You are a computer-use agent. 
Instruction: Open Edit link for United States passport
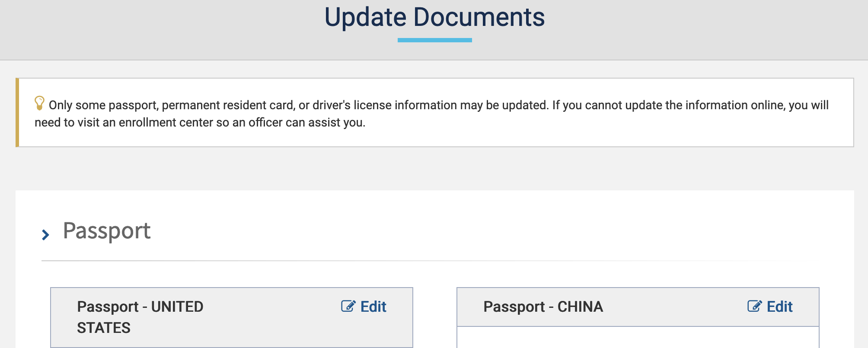click(x=373, y=307)
